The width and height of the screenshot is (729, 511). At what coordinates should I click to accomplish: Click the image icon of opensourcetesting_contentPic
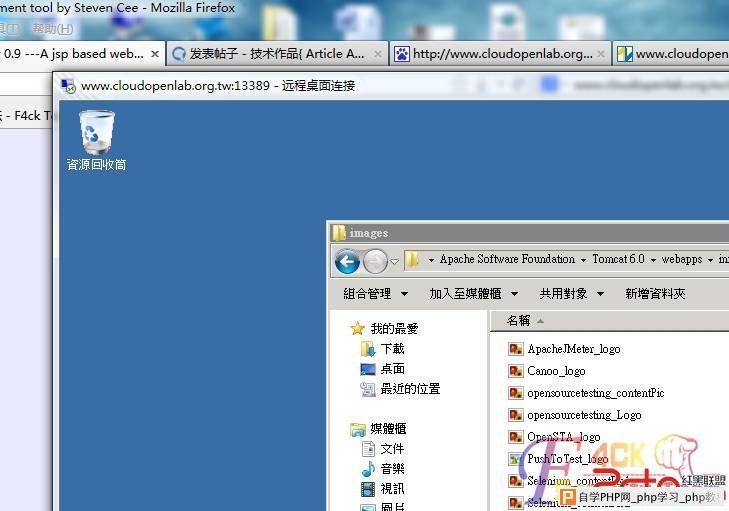coord(516,392)
